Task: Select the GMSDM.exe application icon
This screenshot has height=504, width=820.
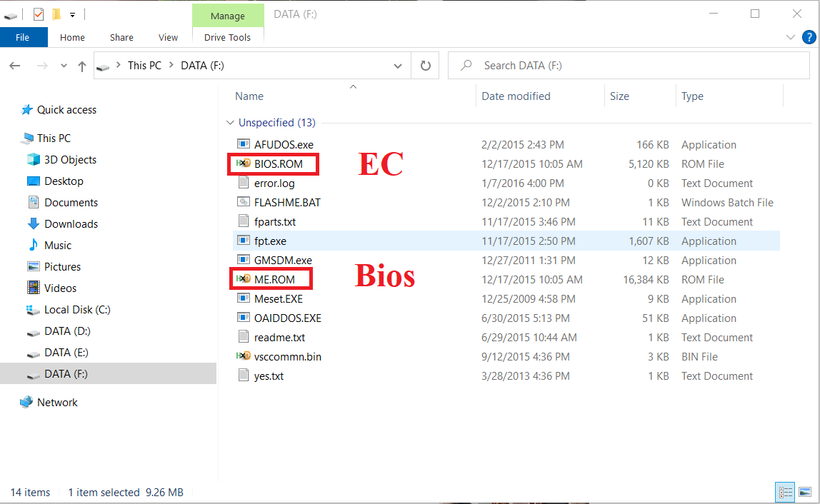Action: (x=243, y=260)
